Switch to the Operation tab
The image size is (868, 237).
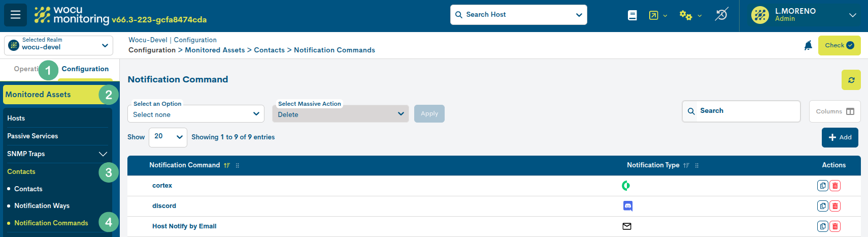pyautogui.click(x=26, y=69)
